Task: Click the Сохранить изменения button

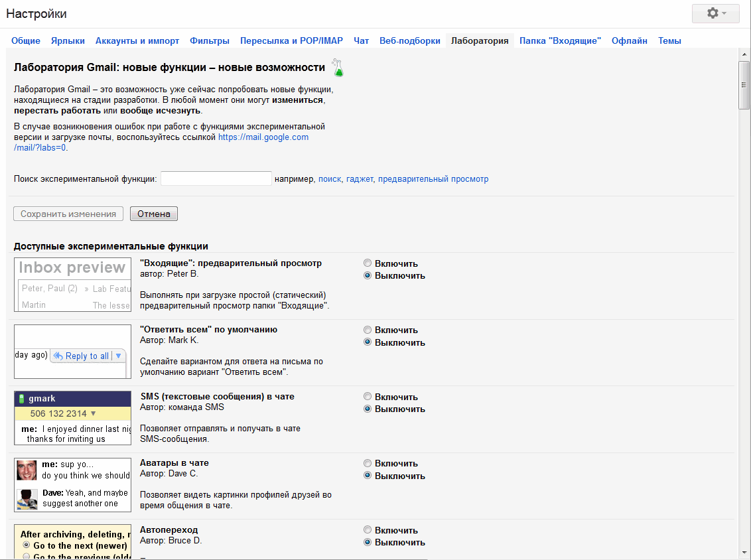Action: pyautogui.click(x=68, y=214)
